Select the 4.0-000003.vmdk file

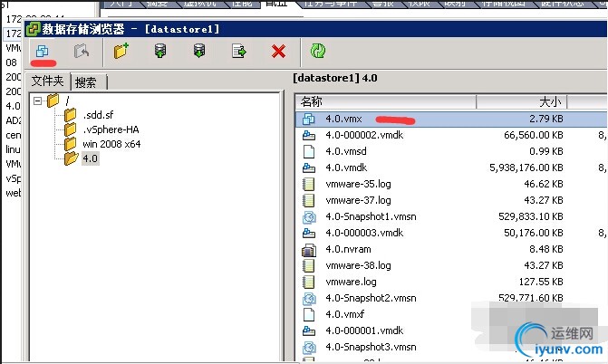364,233
